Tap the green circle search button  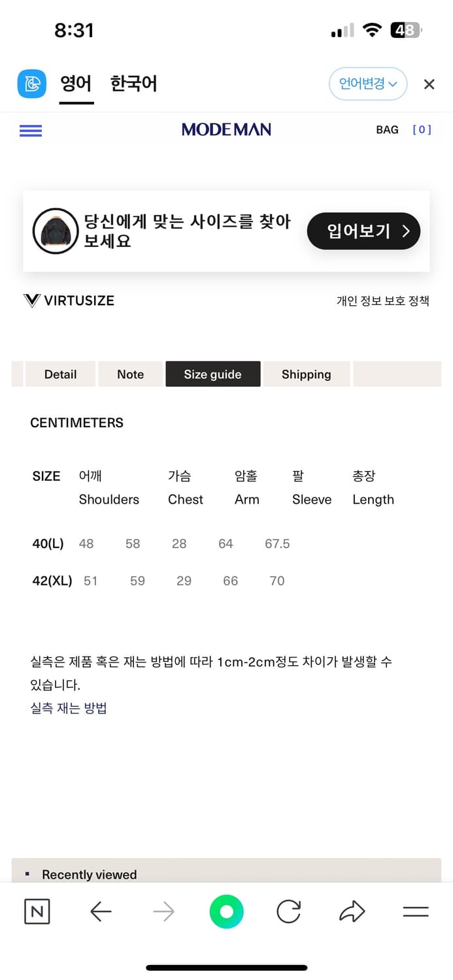click(226, 911)
